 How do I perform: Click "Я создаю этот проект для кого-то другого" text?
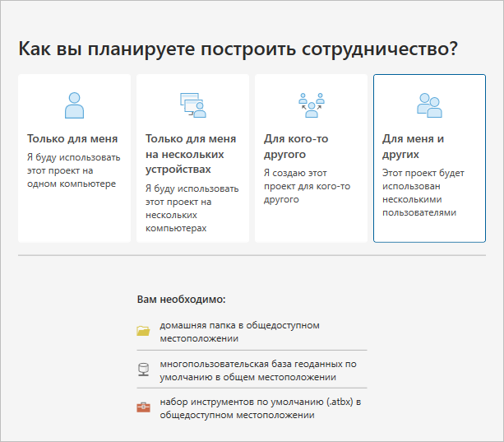click(x=307, y=186)
